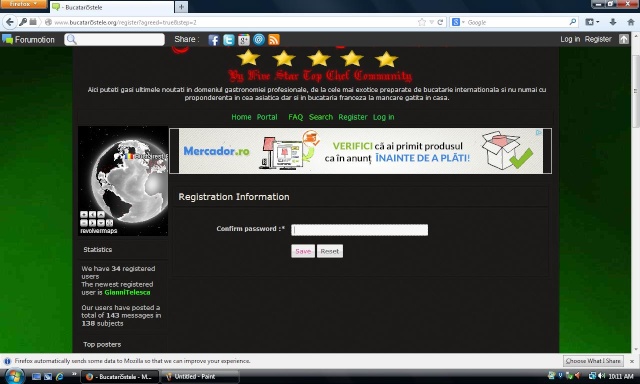This screenshot has height=384, width=640.
Task: Reload the page with the refresh icon
Action: (440, 22)
